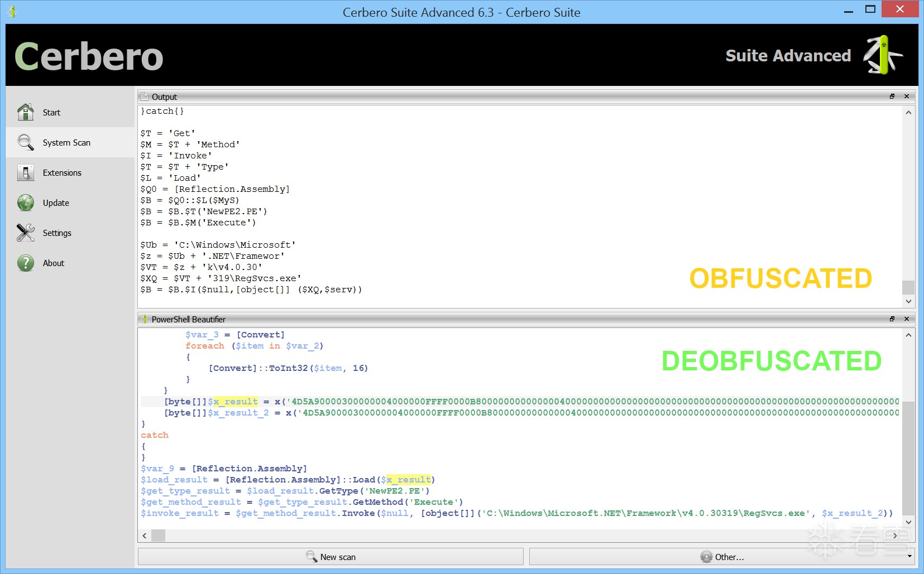Click the "$XQ = $VT + '319\RegSvcs.exe'" line

[221, 278]
